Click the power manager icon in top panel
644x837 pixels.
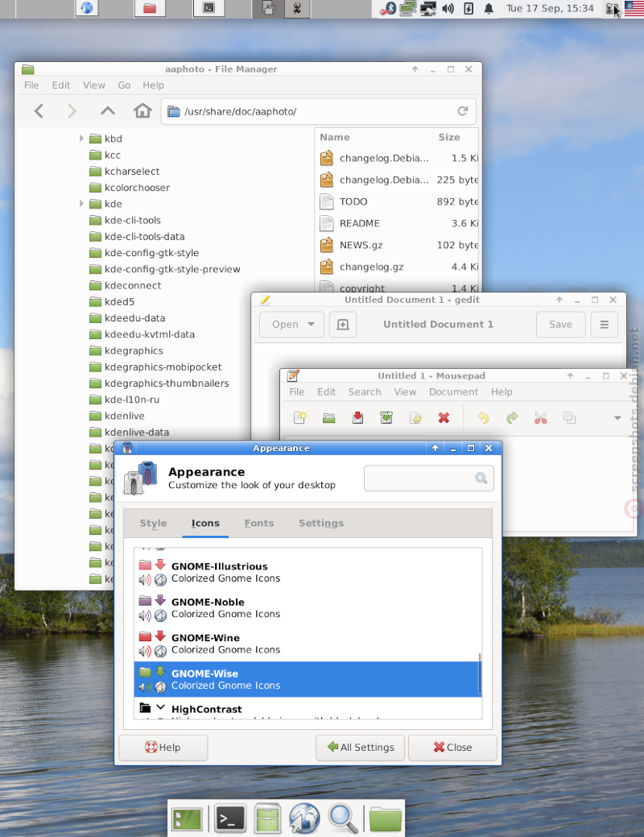(469, 9)
